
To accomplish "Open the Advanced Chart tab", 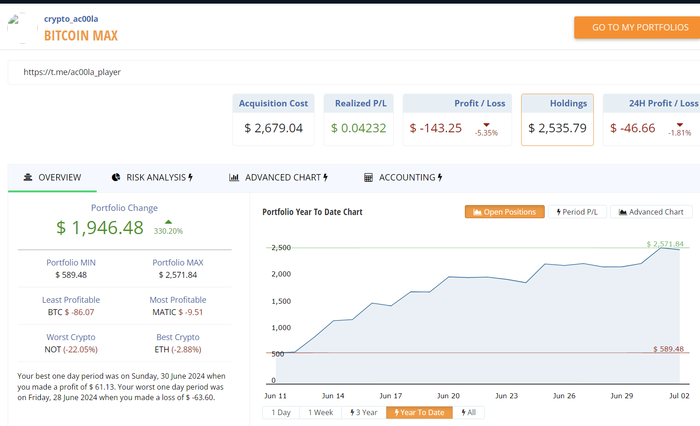I will pos(279,177).
